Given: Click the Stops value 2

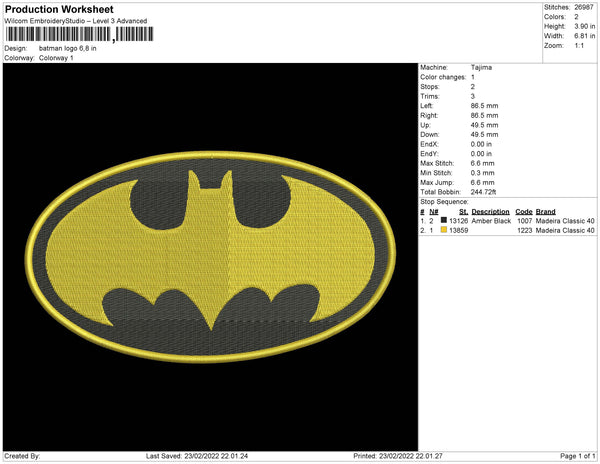Looking at the screenshot, I should click(x=473, y=86).
